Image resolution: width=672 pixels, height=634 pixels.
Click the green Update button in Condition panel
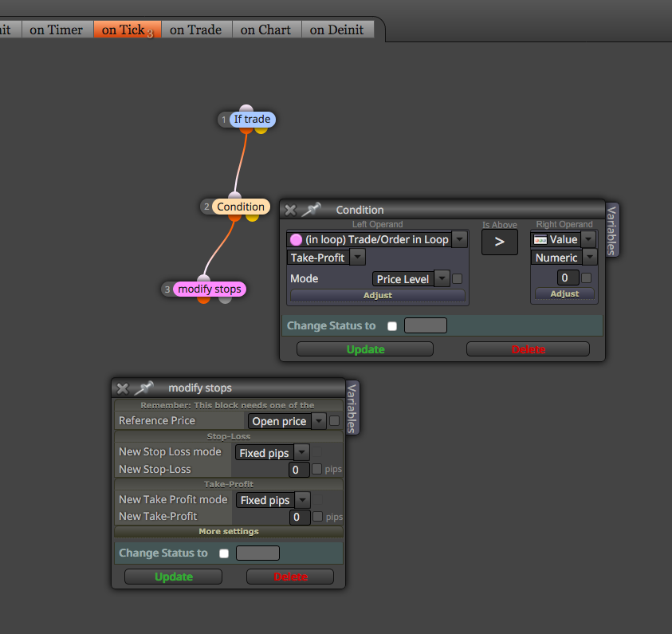point(365,349)
